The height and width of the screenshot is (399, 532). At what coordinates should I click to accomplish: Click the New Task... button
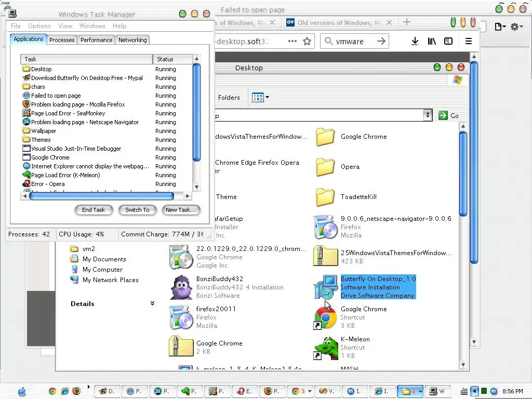pos(181,210)
